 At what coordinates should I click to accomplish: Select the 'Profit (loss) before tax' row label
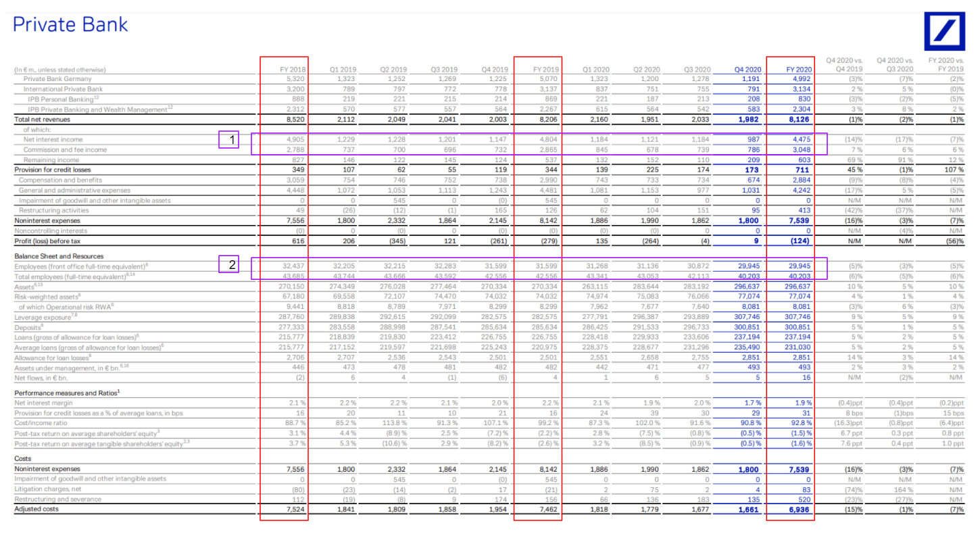click(47, 241)
